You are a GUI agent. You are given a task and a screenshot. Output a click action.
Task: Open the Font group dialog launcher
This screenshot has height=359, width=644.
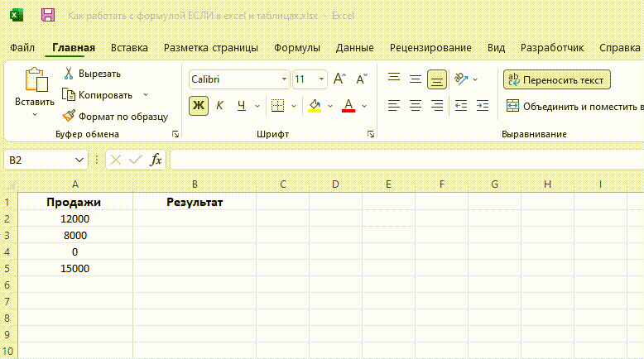click(371, 134)
